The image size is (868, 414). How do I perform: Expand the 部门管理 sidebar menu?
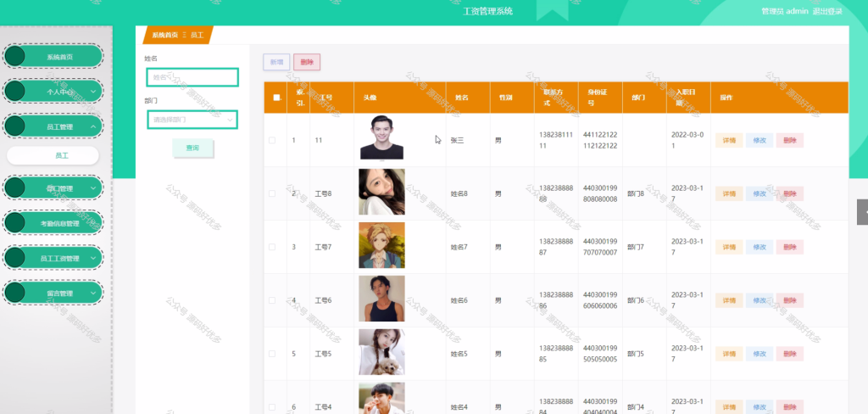pyautogui.click(x=53, y=187)
